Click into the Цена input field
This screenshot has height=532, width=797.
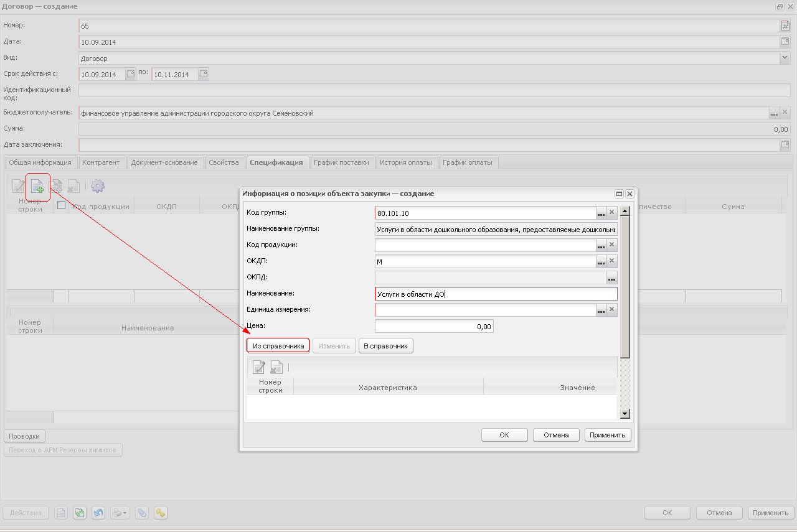[434, 326]
